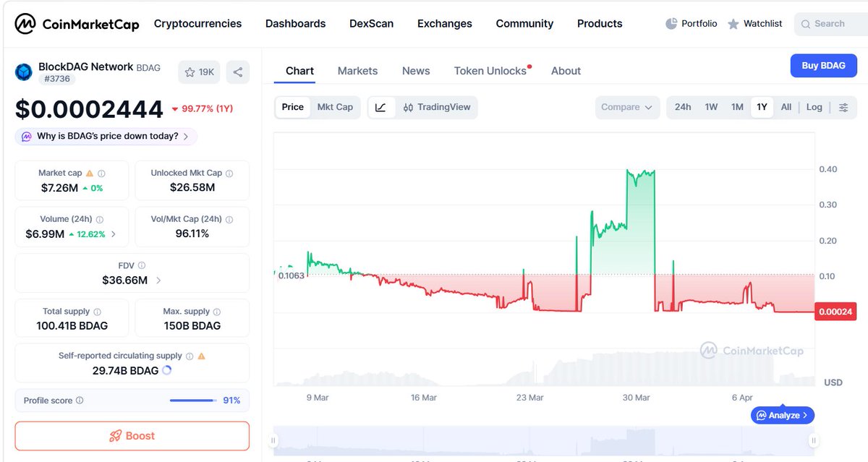Image resolution: width=868 pixels, height=462 pixels.
Task: Switch to Markets tab
Action: 357,71
